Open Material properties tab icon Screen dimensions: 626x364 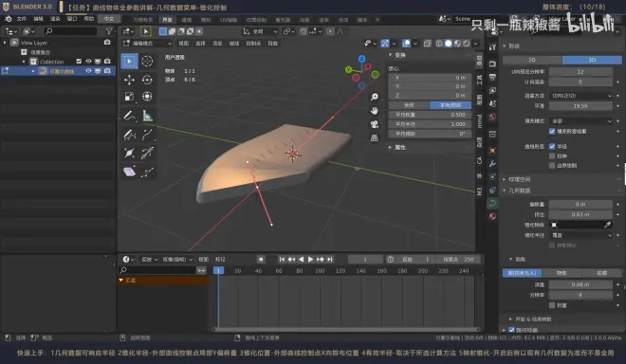[492, 216]
